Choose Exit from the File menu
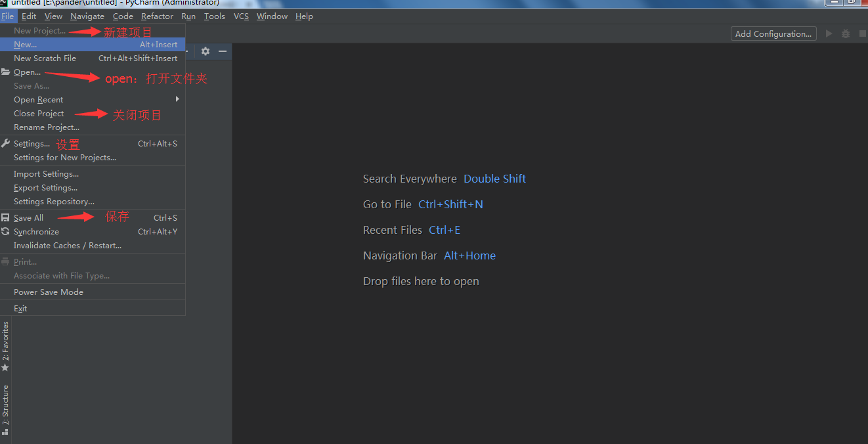This screenshot has width=868, height=444. point(93,309)
